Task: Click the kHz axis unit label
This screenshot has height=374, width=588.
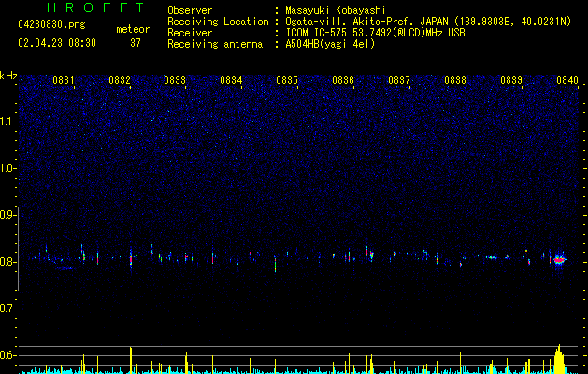Action: (8, 76)
